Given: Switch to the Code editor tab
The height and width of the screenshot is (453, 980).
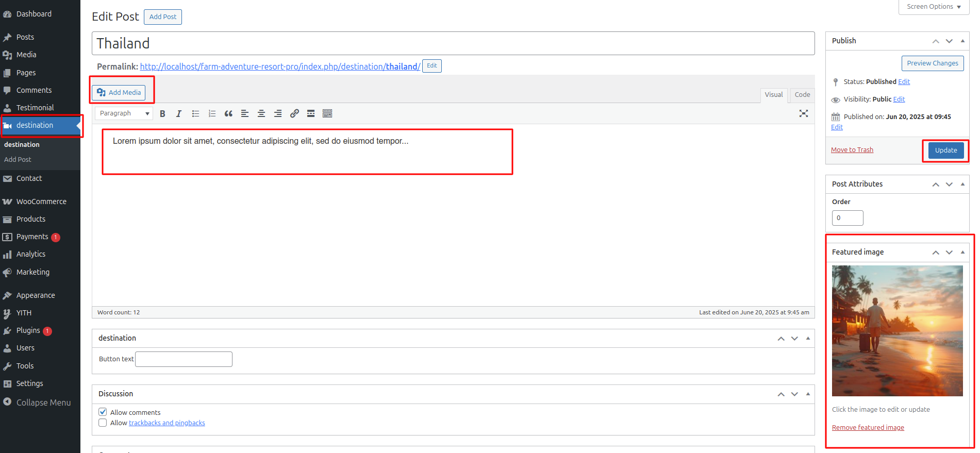Looking at the screenshot, I should (x=802, y=95).
